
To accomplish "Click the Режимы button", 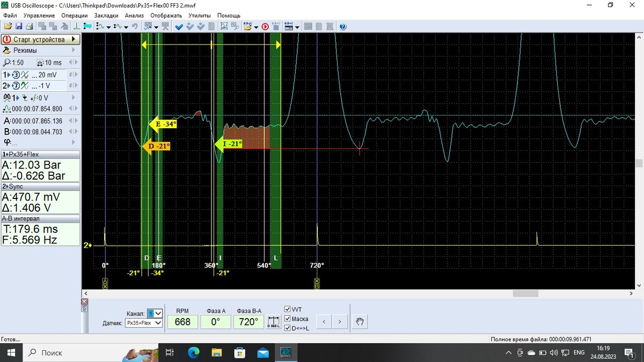I will [x=40, y=50].
